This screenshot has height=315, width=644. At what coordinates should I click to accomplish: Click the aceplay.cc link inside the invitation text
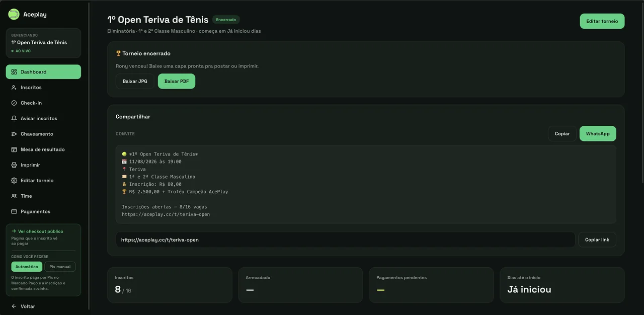166,214
